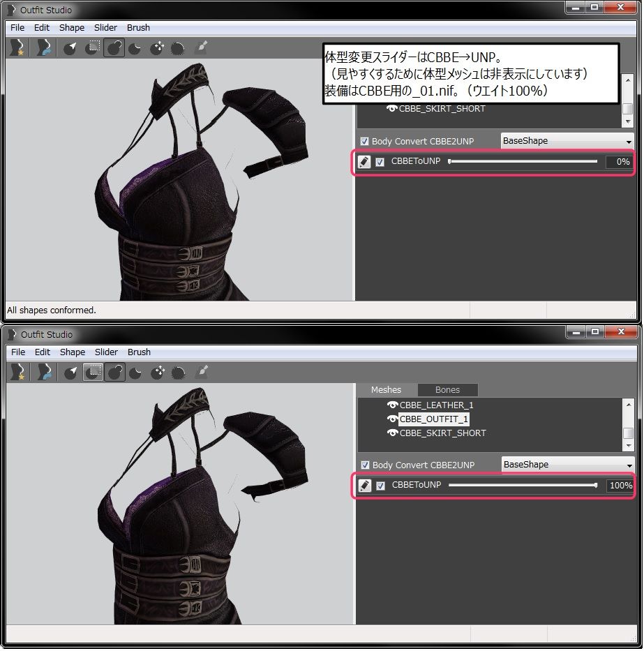Hide CBBE_OUTFIT_1 mesh via eye icon

[x=392, y=419]
